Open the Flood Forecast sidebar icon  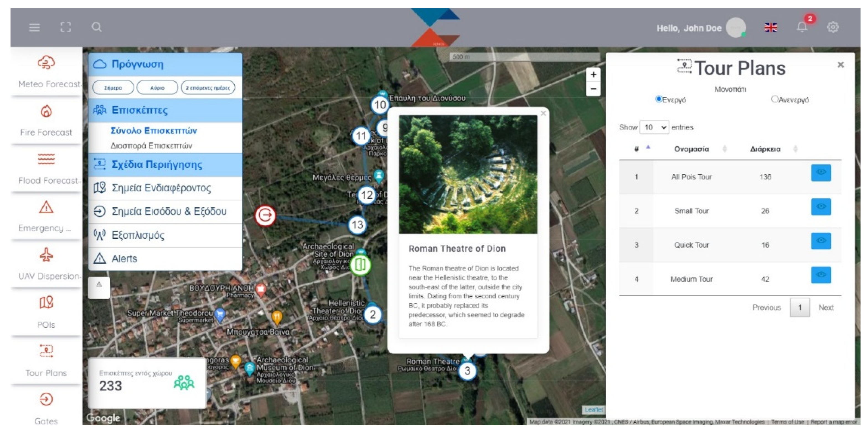(x=46, y=159)
